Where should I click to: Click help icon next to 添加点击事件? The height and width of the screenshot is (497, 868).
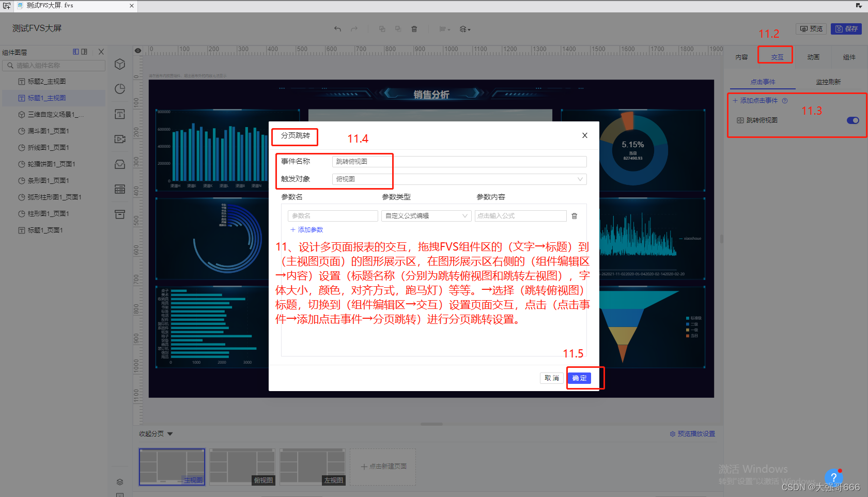tap(785, 101)
